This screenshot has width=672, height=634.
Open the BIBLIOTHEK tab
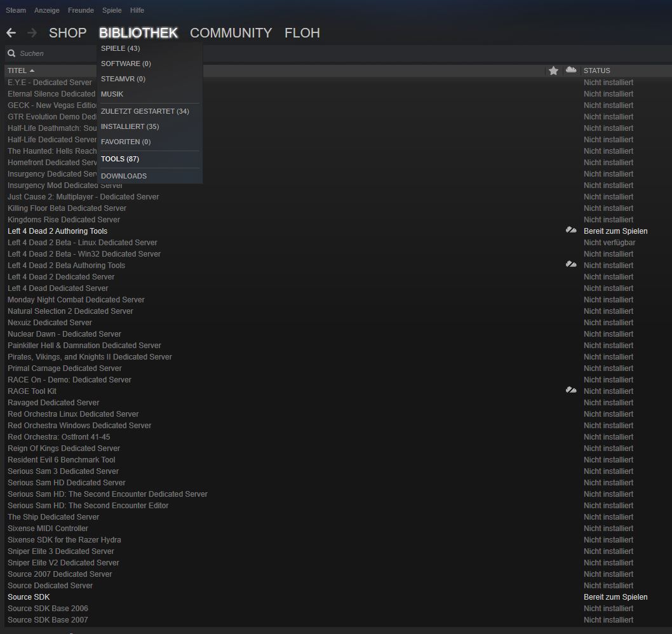(x=138, y=33)
